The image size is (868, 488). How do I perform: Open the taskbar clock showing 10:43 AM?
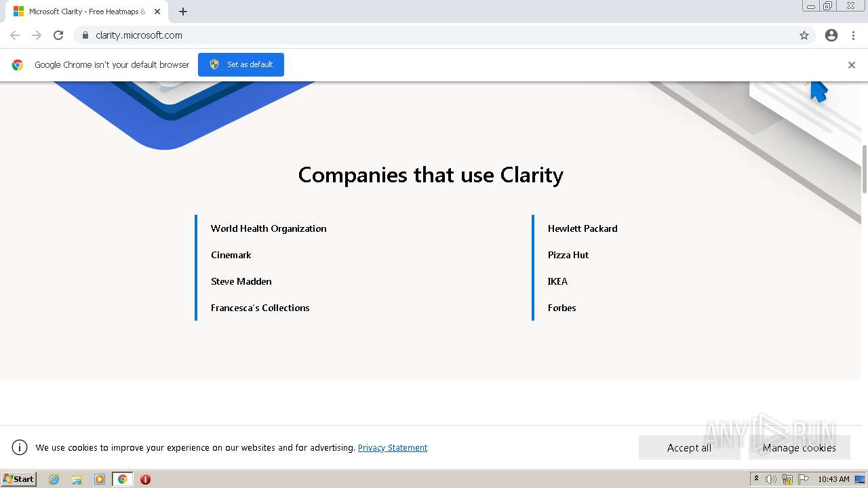pos(833,479)
